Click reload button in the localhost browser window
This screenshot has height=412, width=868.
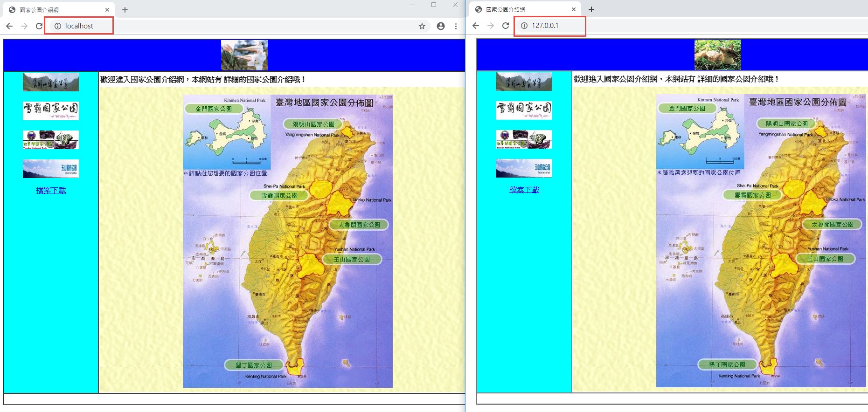pos(39,26)
